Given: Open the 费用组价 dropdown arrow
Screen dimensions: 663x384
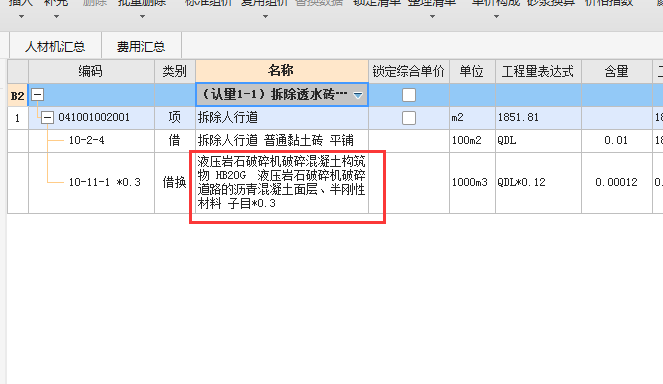Looking at the screenshot, I should (x=266, y=17).
